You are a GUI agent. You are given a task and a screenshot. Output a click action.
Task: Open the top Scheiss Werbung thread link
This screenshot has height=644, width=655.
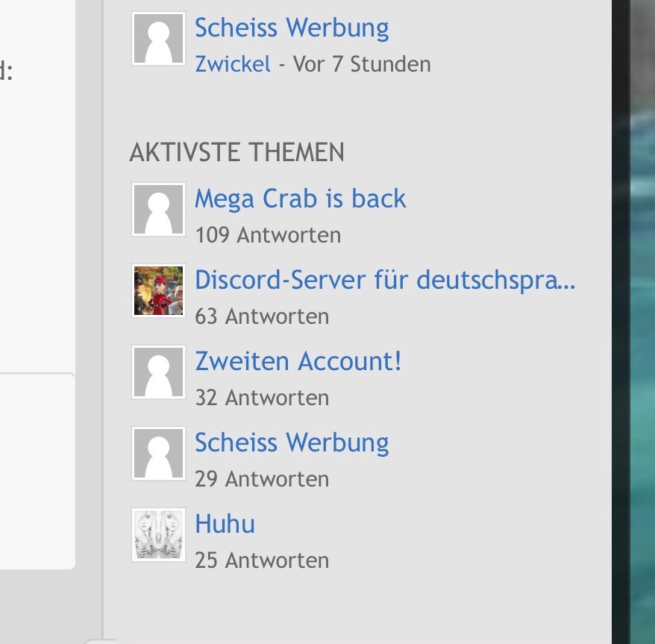[x=292, y=28]
